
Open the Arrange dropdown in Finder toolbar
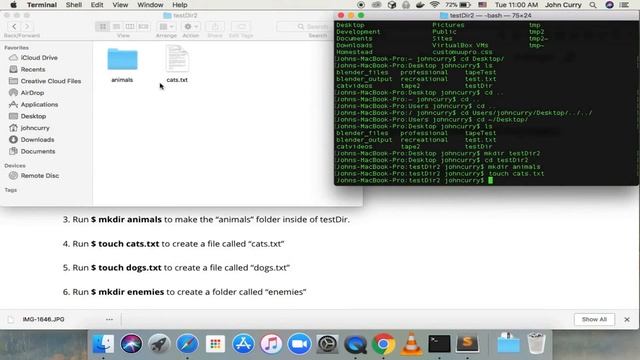click(x=167, y=27)
